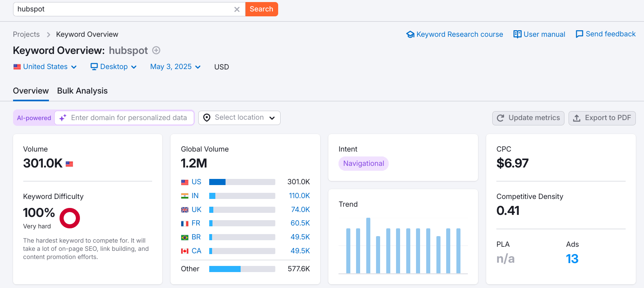This screenshot has width=644, height=288.
Task: Click the CPC value $6.97
Action: coord(512,163)
